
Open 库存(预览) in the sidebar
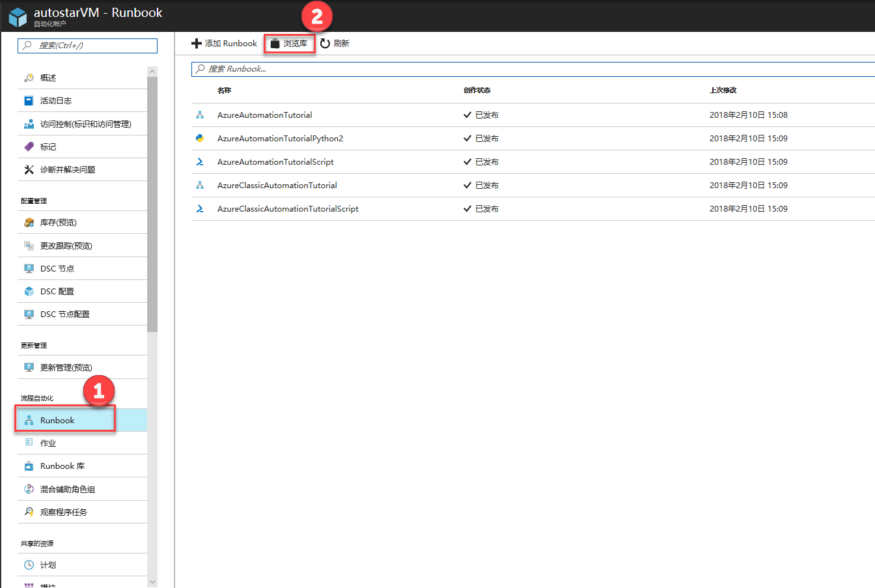(x=83, y=223)
